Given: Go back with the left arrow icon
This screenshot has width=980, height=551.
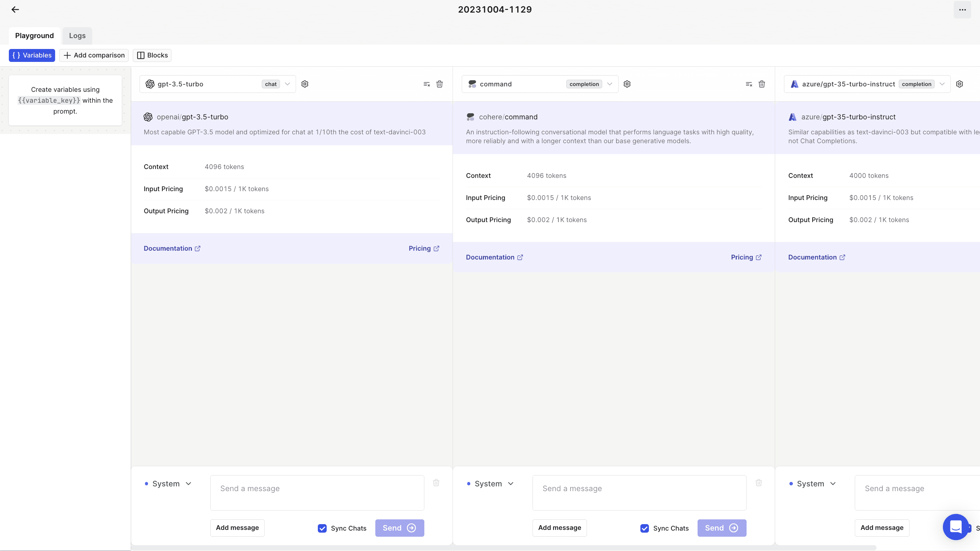Looking at the screenshot, I should pos(15,10).
